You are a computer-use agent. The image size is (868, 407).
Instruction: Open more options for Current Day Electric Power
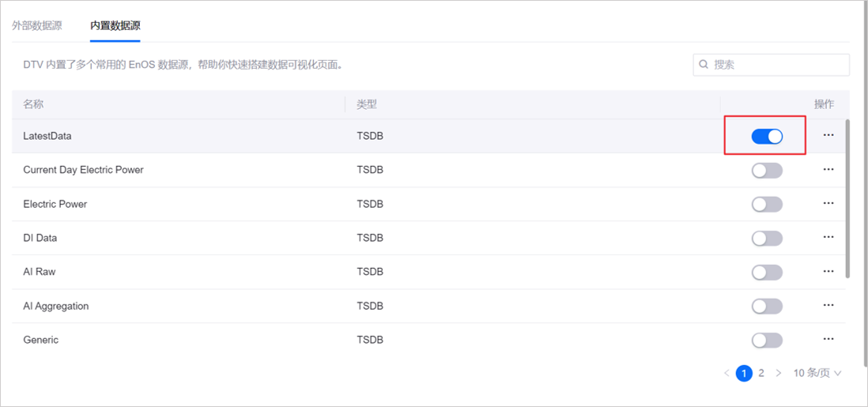pyautogui.click(x=828, y=169)
